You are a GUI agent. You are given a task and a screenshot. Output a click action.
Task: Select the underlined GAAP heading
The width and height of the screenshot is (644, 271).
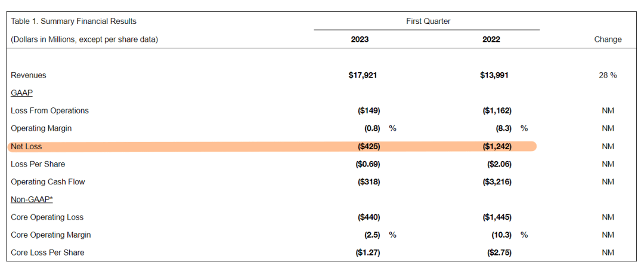click(21, 93)
